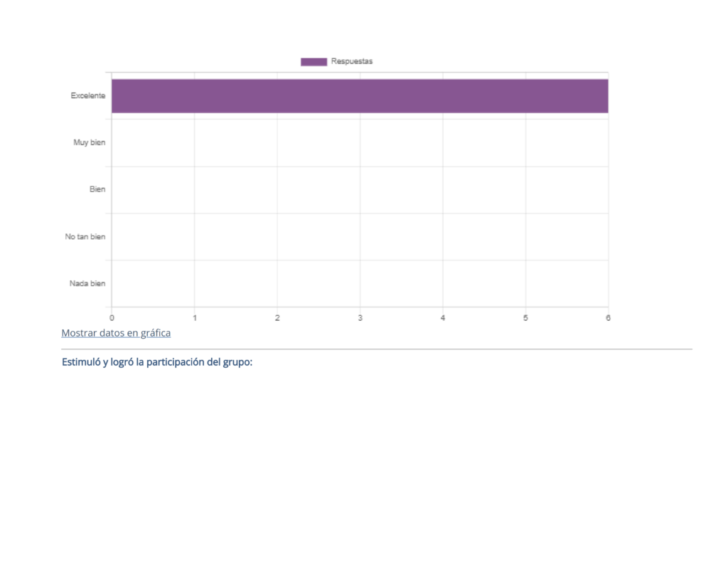Click the 0 tick on horizontal axis
This screenshot has width=728, height=562.
point(112,318)
